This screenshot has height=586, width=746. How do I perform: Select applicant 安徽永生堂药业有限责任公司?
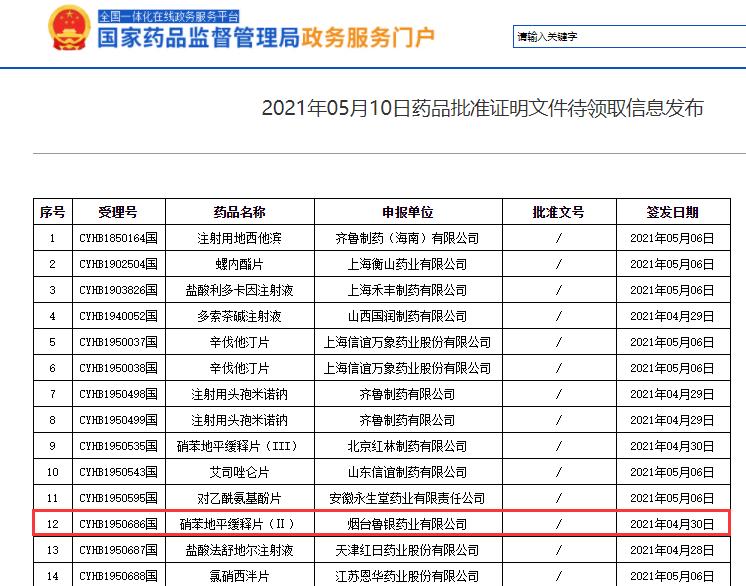(x=407, y=498)
